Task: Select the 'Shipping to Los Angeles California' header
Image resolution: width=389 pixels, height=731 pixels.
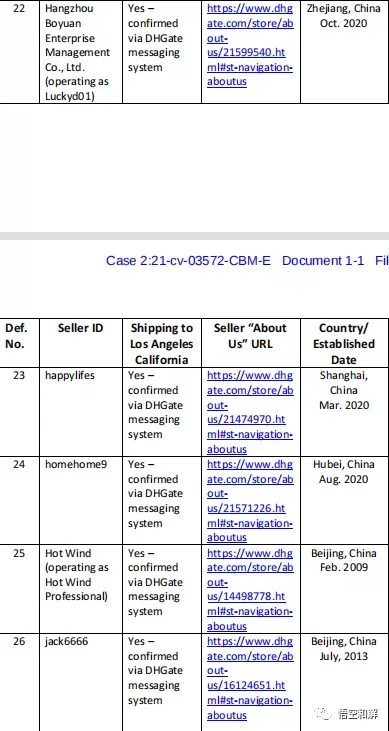Action: (x=161, y=344)
